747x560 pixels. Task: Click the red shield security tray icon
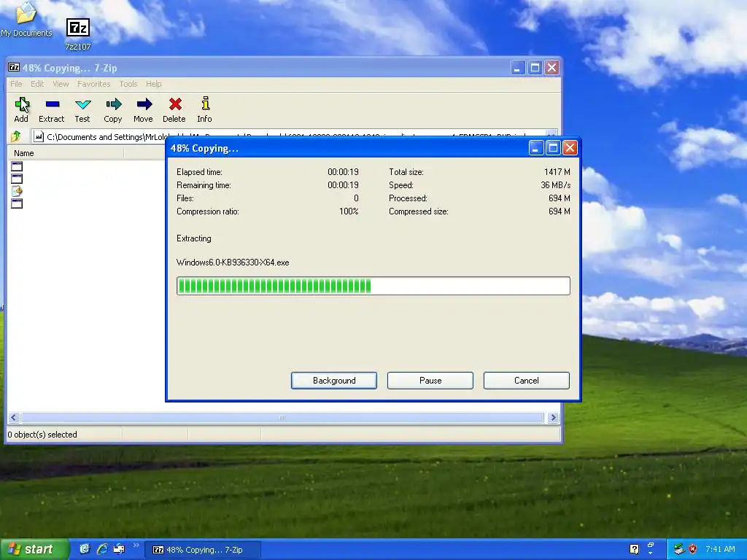[x=693, y=549]
